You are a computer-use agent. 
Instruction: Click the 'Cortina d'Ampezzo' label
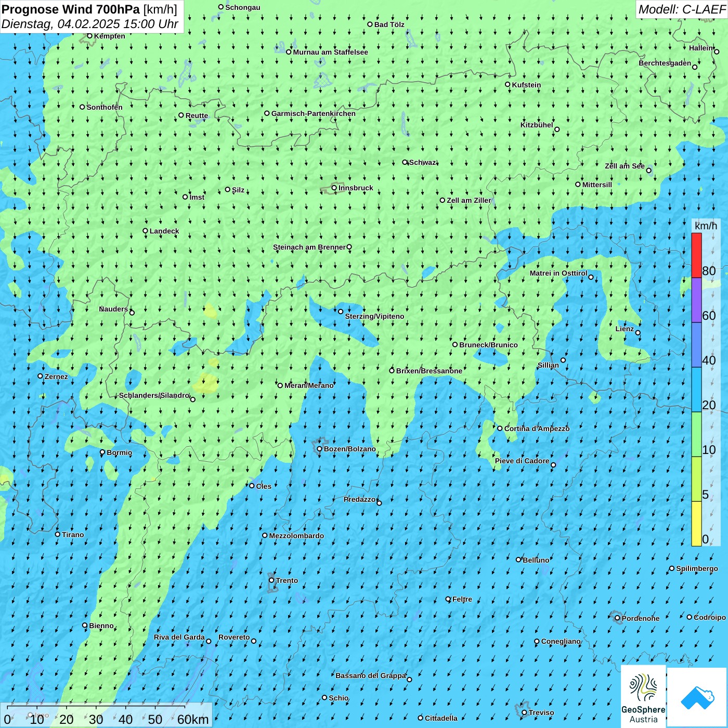[x=537, y=428]
